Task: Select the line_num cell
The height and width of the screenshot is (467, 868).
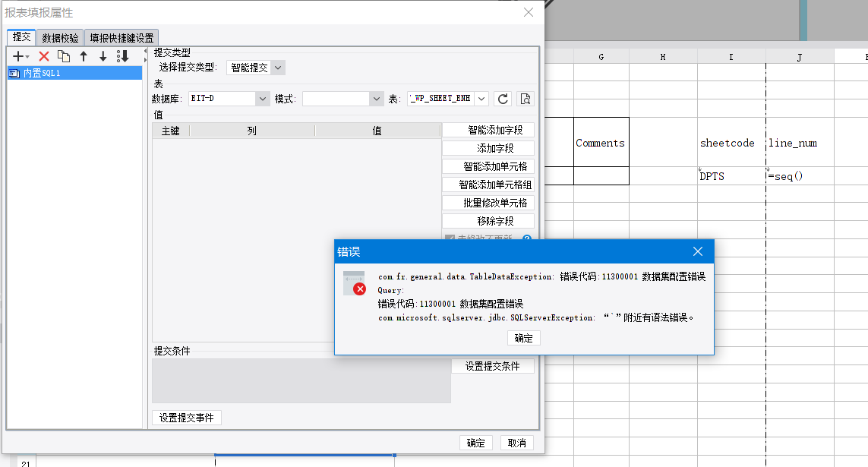Action: click(x=800, y=142)
